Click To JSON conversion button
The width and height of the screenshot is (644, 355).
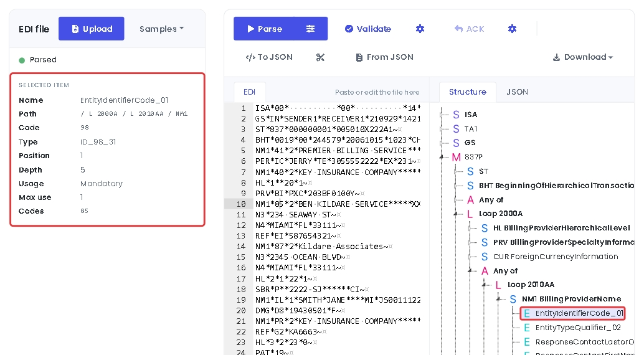pyautogui.click(x=269, y=57)
